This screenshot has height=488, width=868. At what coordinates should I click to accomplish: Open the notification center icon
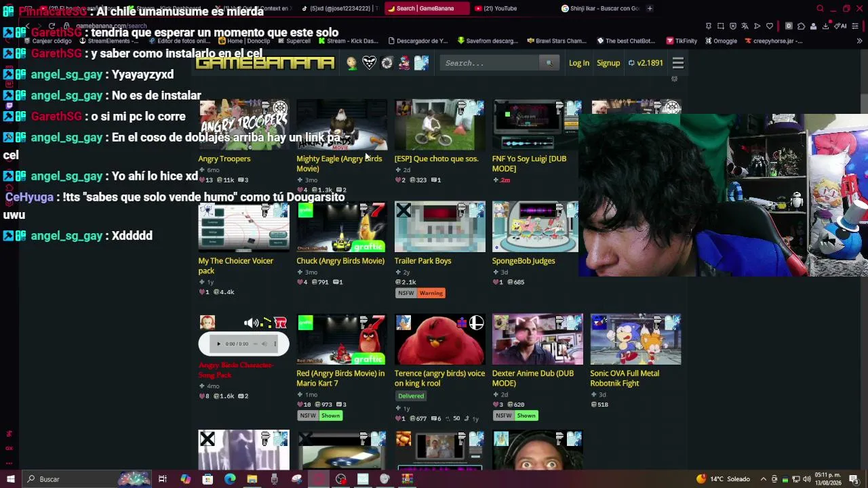coord(854,479)
